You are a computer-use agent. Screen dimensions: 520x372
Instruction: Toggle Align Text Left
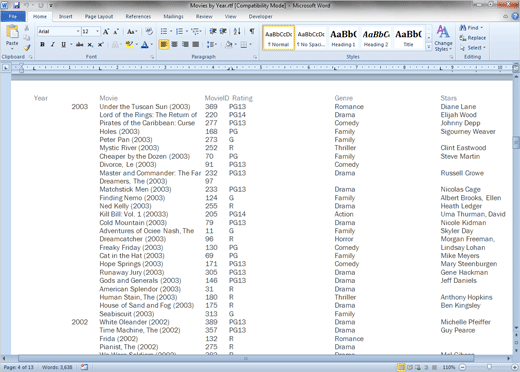pos(164,44)
